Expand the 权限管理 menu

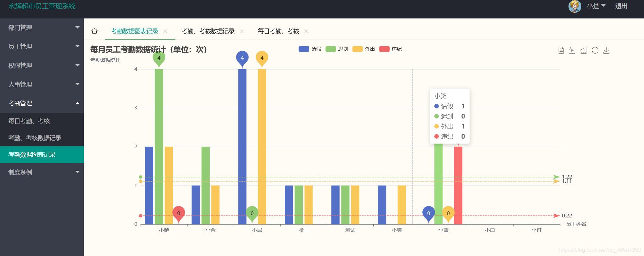42,65
